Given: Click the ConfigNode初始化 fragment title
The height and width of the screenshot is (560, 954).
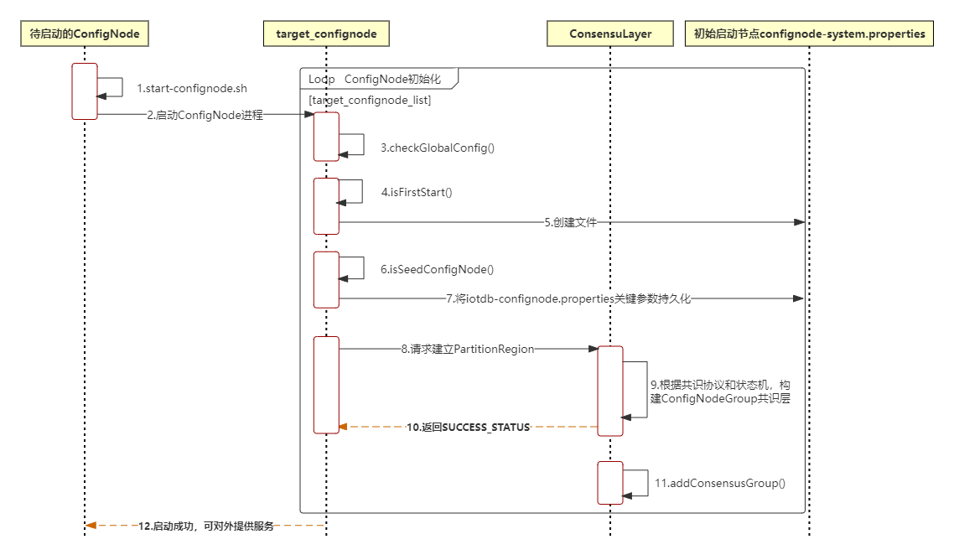Looking at the screenshot, I should [391, 78].
